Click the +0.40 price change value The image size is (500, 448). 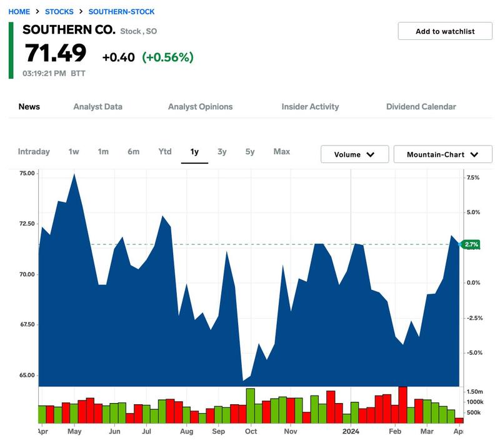pos(118,57)
